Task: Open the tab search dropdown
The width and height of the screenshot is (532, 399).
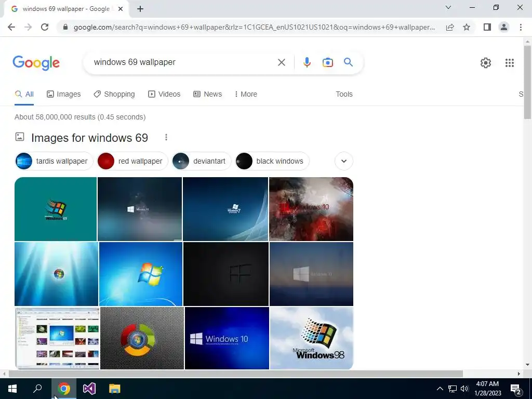Action: [448, 7]
